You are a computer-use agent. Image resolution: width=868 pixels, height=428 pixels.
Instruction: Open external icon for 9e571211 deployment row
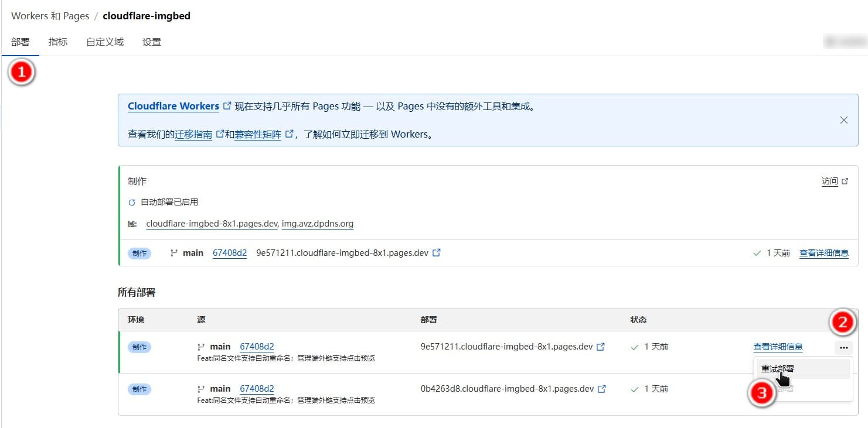click(600, 347)
